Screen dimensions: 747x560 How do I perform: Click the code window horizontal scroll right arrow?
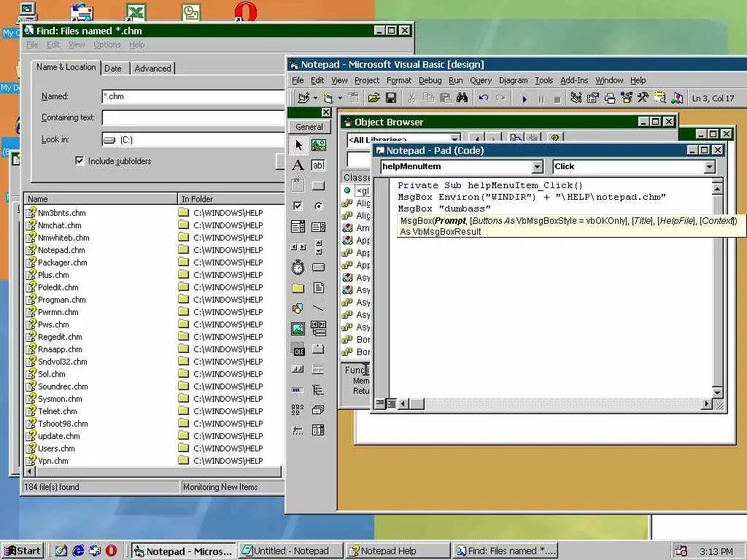tap(707, 404)
